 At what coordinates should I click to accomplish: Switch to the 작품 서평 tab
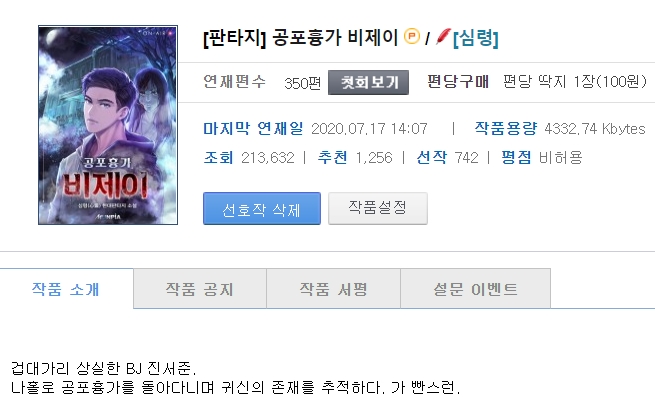333,289
